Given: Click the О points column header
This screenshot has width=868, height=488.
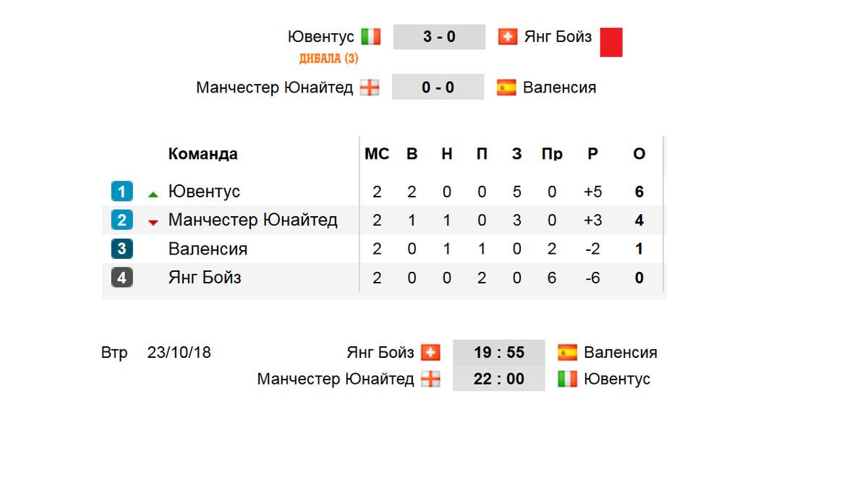Looking at the screenshot, I should point(639,154).
